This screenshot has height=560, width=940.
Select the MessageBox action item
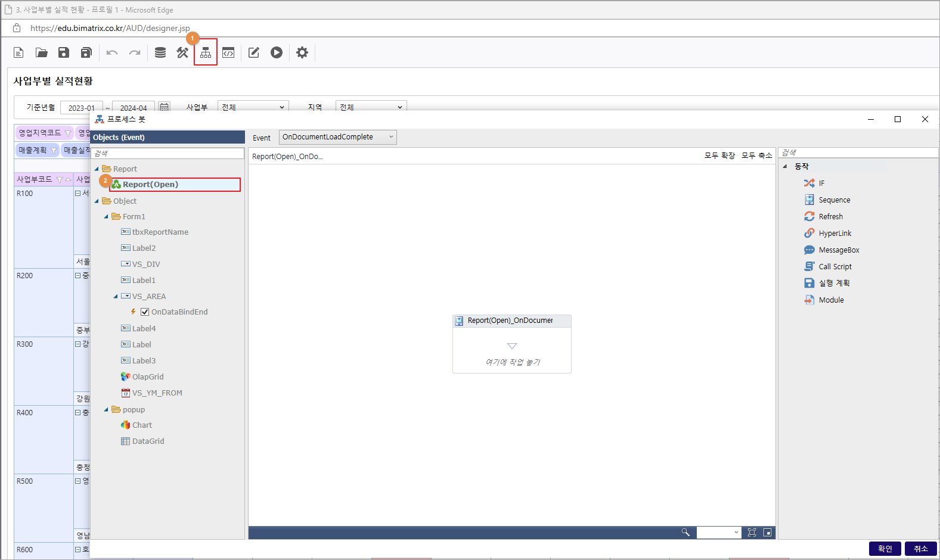tap(832, 250)
